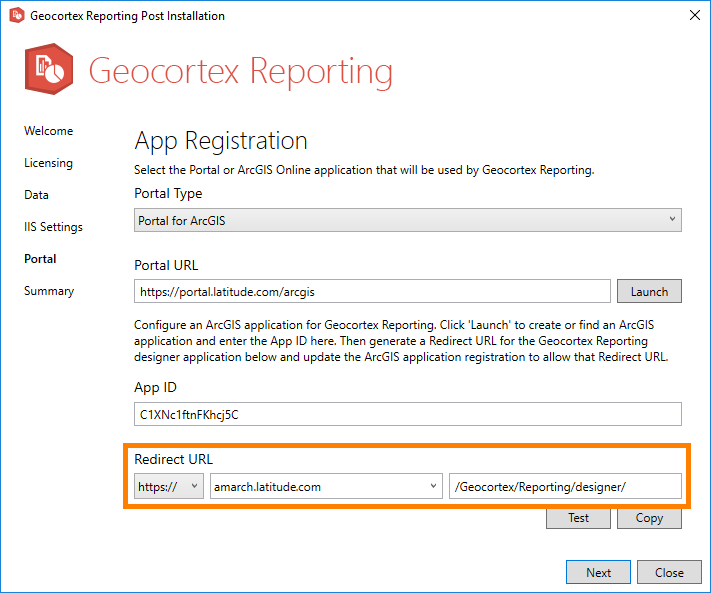Click the Redirect URL label
The height and width of the screenshot is (593, 711).
click(173, 459)
